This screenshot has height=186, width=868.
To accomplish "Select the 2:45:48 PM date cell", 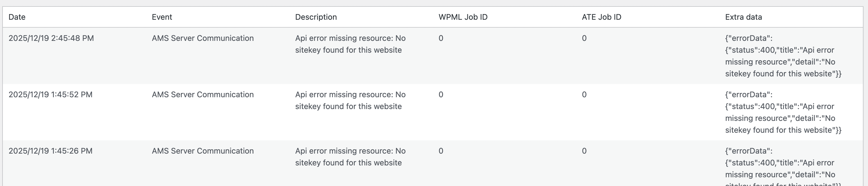I will [x=51, y=38].
